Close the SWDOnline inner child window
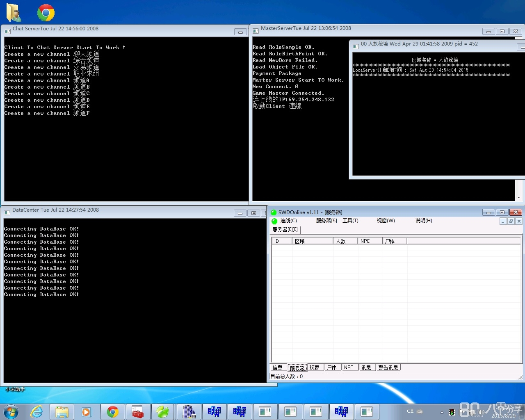 coord(519,221)
